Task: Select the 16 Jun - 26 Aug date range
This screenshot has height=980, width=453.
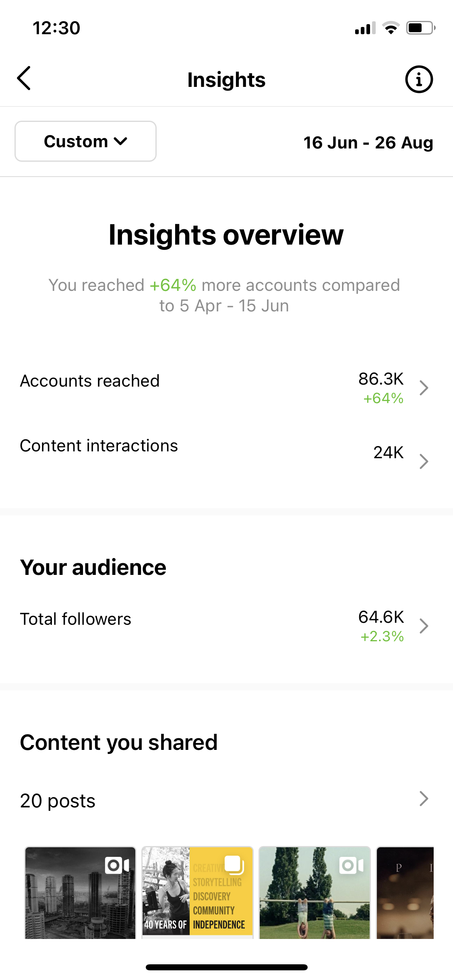Action: [368, 142]
